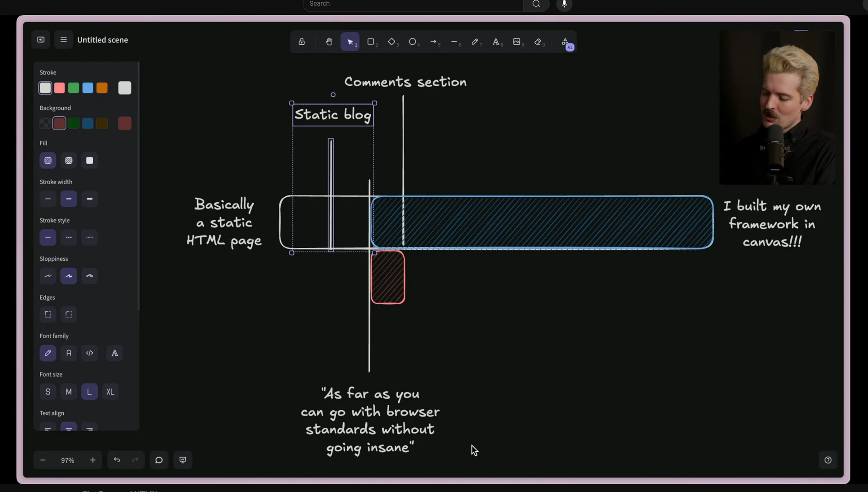Select the solid fill option
This screenshot has height=492, width=868.
(x=90, y=161)
